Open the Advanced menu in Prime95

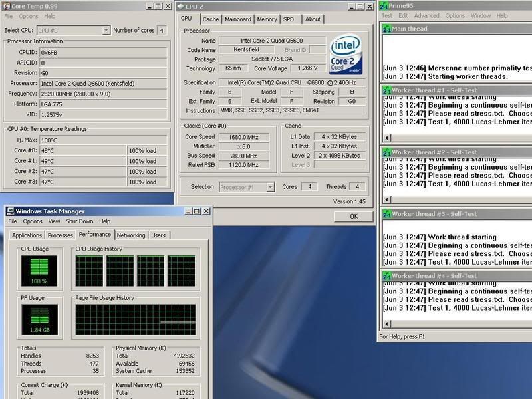426,15
